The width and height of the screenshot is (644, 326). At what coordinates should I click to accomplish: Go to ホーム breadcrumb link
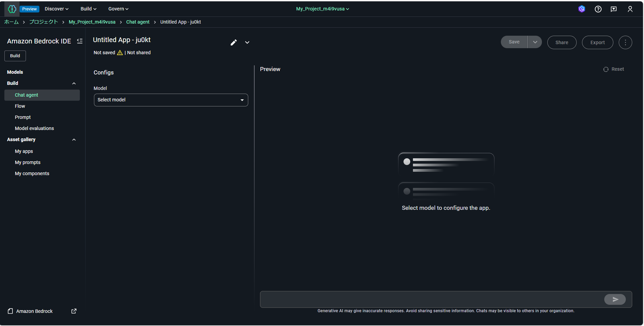11,22
